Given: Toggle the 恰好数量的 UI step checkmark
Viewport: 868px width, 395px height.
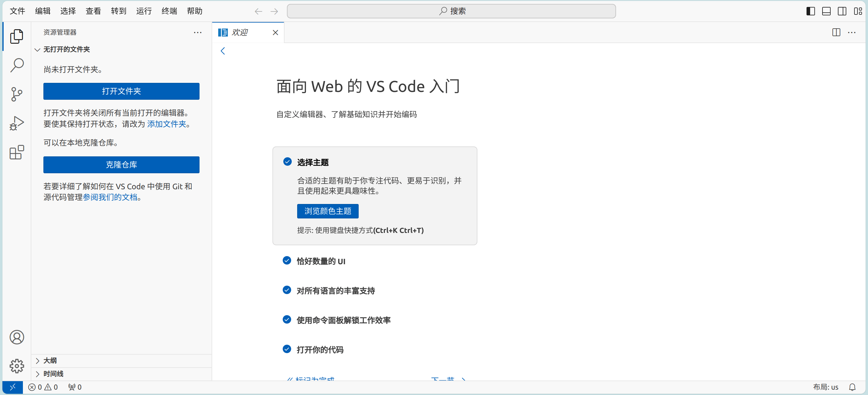Looking at the screenshot, I should [x=287, y=260].
